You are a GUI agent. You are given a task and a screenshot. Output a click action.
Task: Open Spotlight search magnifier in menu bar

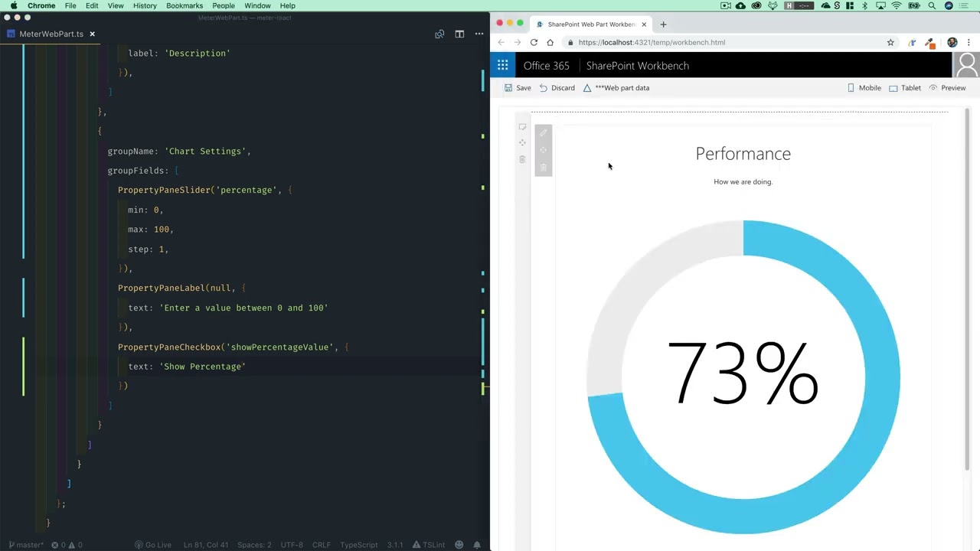tap(932, 5)
